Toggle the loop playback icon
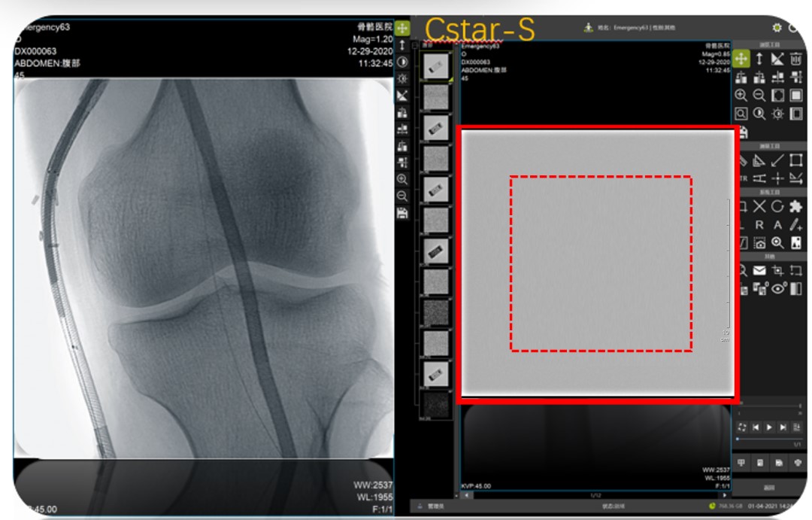Image resolution: width=812 pixels, height=520 pixels. coord(741,427)
